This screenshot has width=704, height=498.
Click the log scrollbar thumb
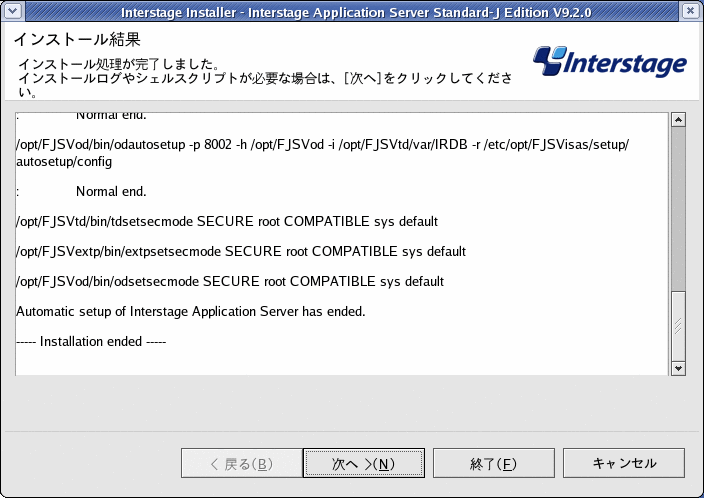(678, 326)
